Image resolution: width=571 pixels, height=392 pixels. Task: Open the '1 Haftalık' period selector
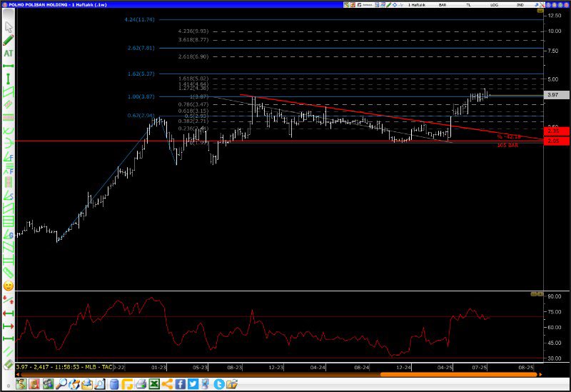[x=417, y=5]
